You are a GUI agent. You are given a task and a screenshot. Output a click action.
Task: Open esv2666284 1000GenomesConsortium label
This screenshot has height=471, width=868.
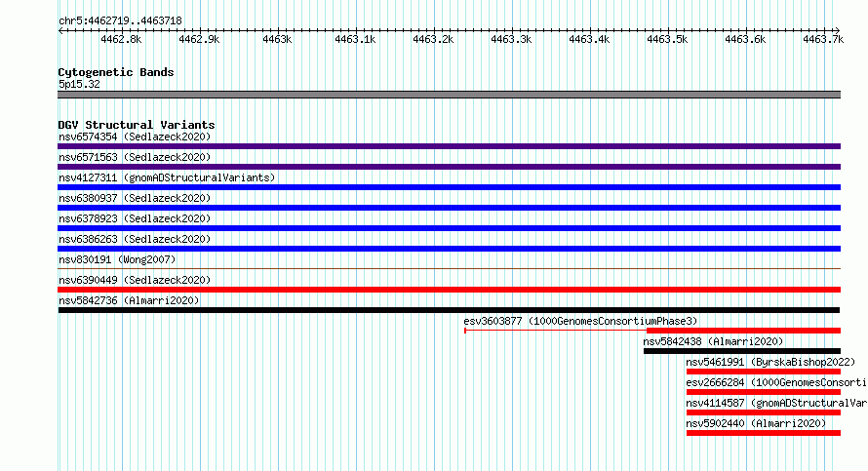(776, 382)
